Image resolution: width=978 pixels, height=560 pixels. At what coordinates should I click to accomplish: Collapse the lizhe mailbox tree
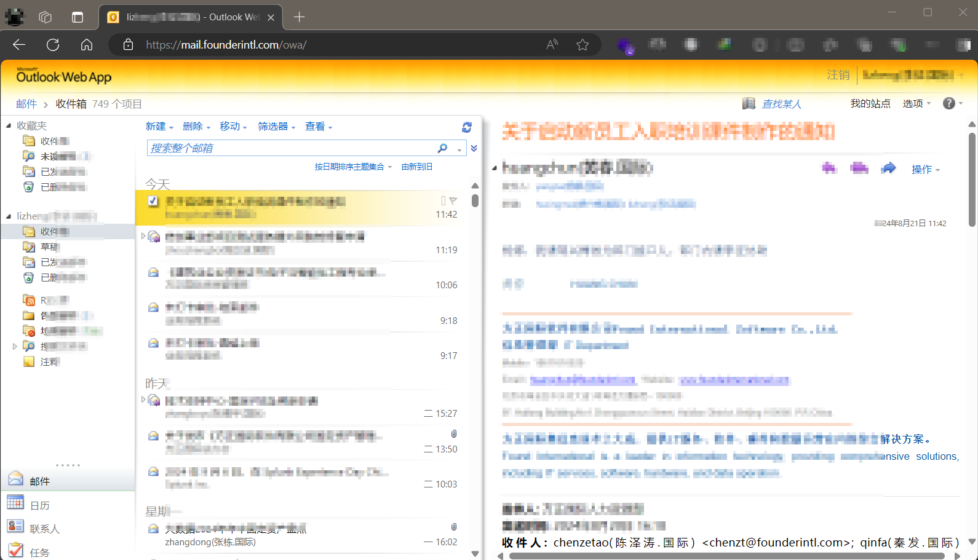(x=9, y=216)
